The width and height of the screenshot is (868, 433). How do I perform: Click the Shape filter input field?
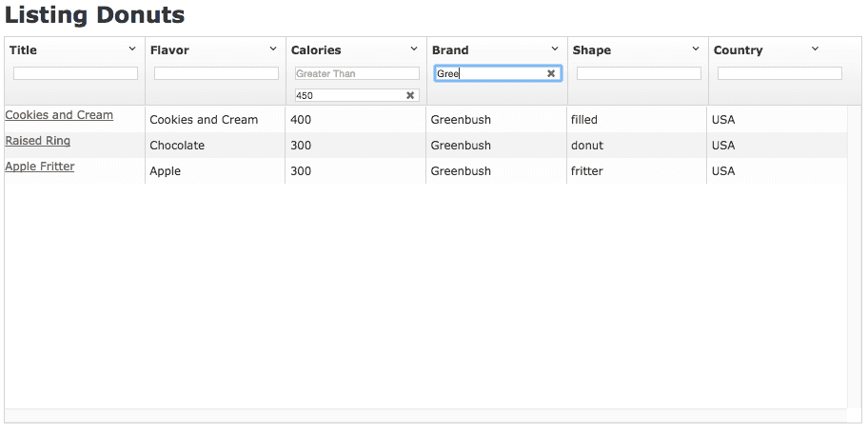639,73
